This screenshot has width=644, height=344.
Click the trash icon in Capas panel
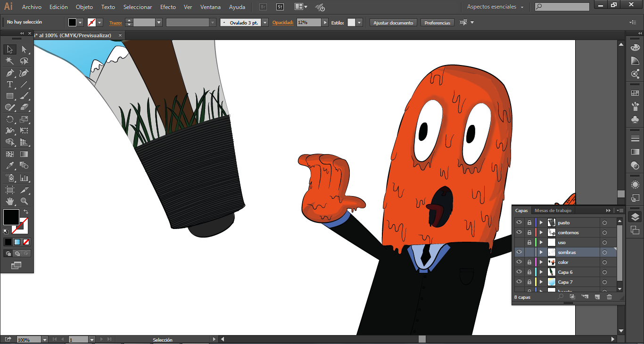click(609, 297)
